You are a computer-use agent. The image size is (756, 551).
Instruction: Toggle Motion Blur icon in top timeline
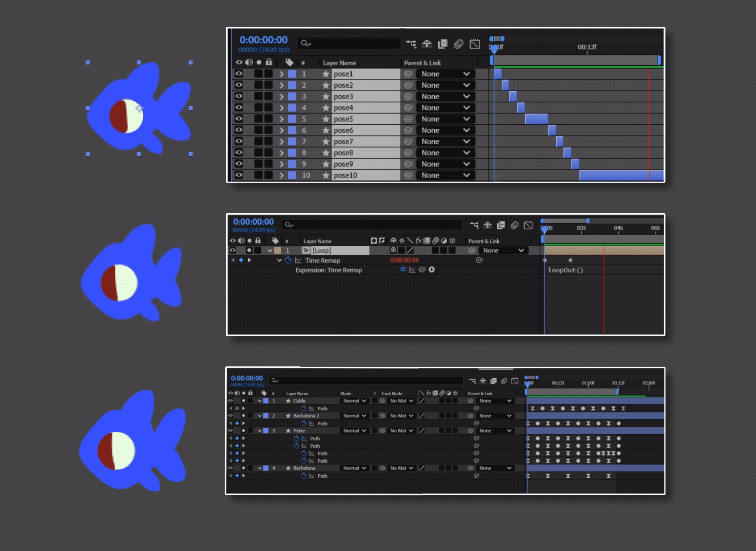pos(458,44)
